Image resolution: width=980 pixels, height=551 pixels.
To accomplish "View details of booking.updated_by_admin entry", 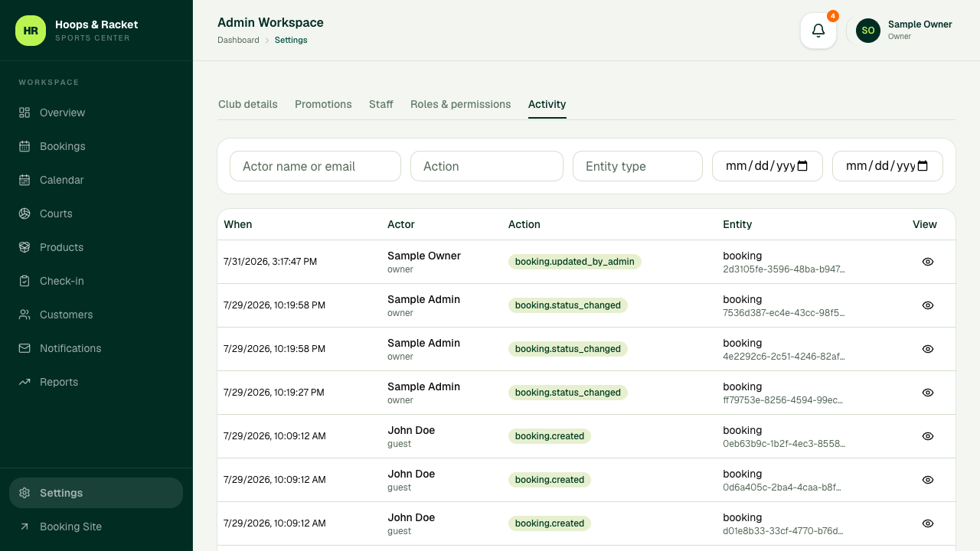I will coord(928,262).
